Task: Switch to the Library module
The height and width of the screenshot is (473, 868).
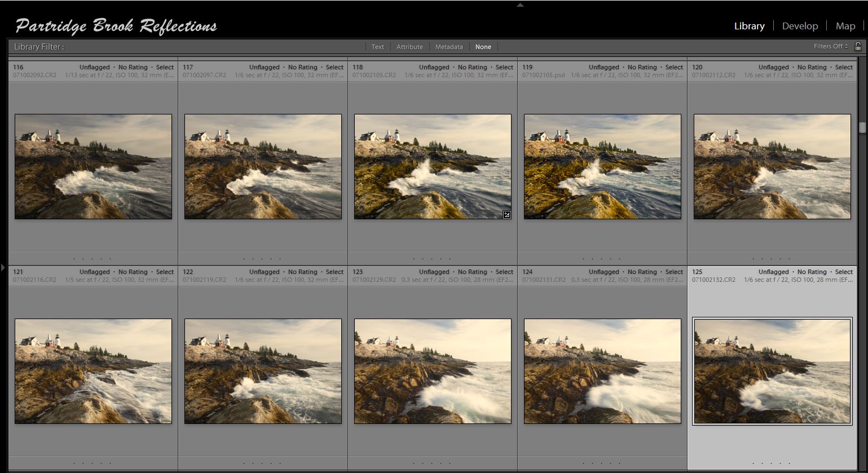Action: (x=749, y=26)
